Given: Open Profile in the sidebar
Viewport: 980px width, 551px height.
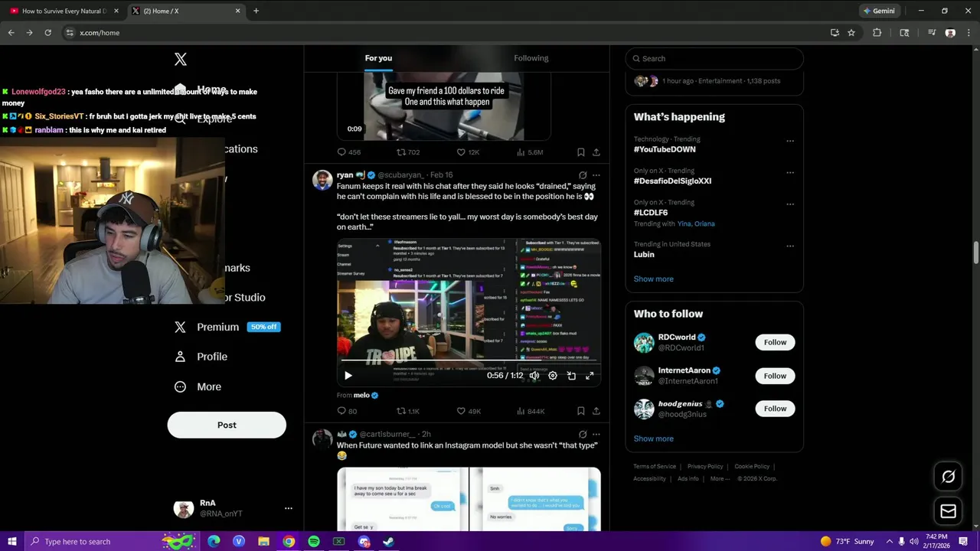Looking at the screenshot, I should point(201,357).
